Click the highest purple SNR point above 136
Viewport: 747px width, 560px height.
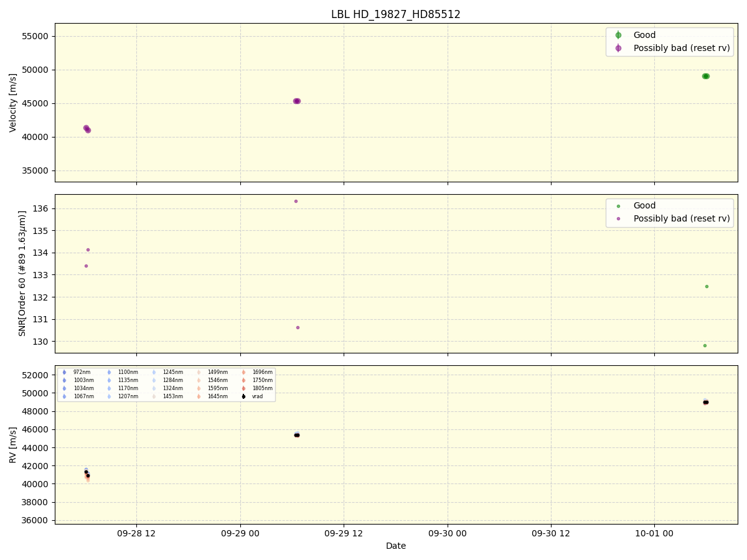pyautogui.click(x=296, y=201)
